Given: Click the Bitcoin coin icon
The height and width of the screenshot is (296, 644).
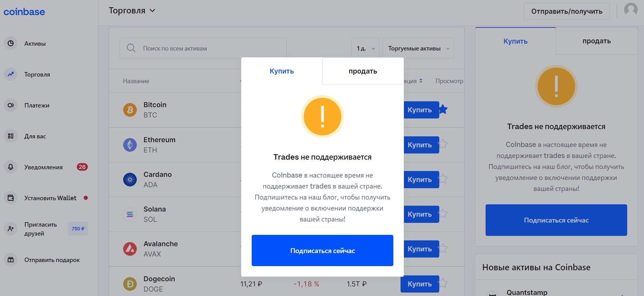Looking at the screenshot, I should [130, 110].
